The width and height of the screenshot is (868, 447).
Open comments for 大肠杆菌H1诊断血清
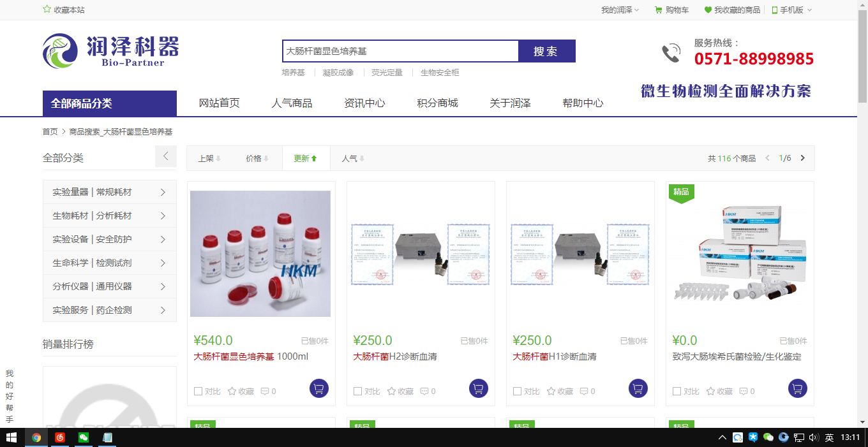[588, 392]
